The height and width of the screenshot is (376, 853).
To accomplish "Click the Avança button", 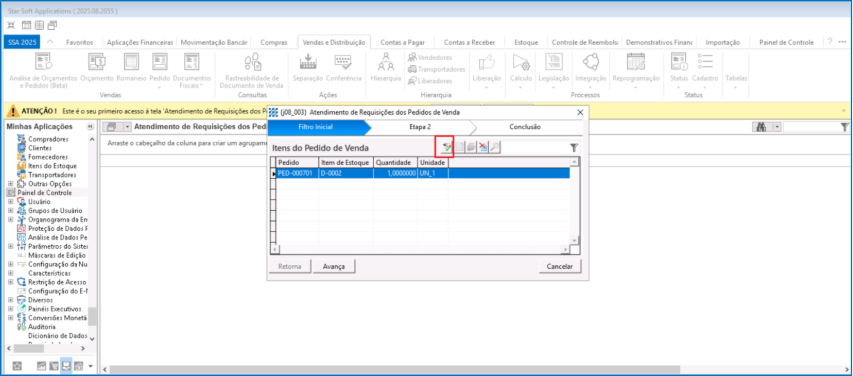I will click(x=335, y=267).
